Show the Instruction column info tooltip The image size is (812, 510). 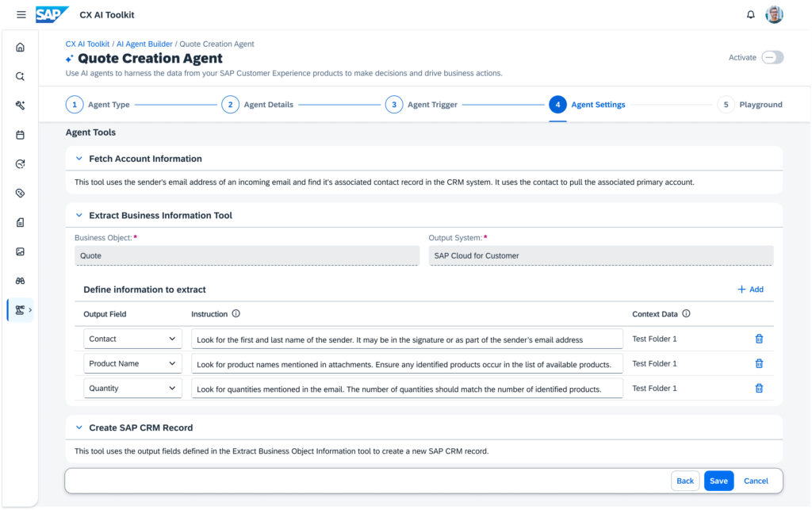point(236,313)
